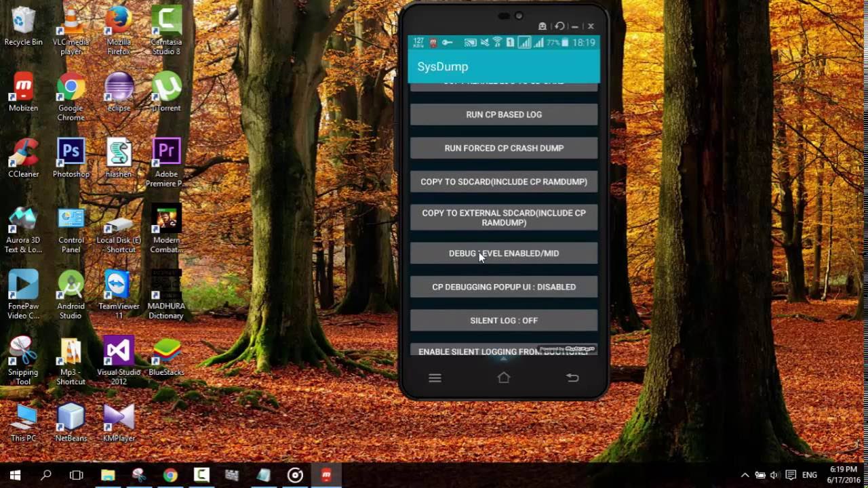Toggle CP DEBUGGING POPUP UI : DISABLED
868x488 pixels.
tap(504, 287)
